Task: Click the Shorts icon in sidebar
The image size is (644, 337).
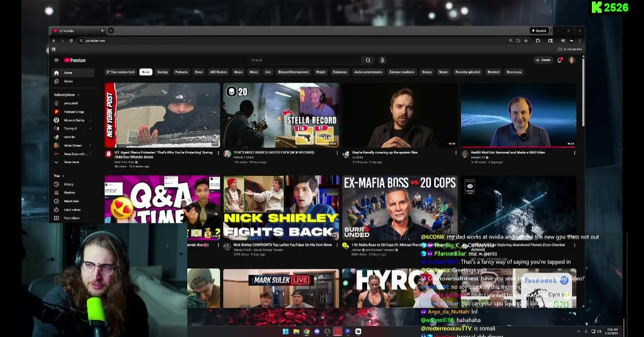Action: [x=56, y=81]
